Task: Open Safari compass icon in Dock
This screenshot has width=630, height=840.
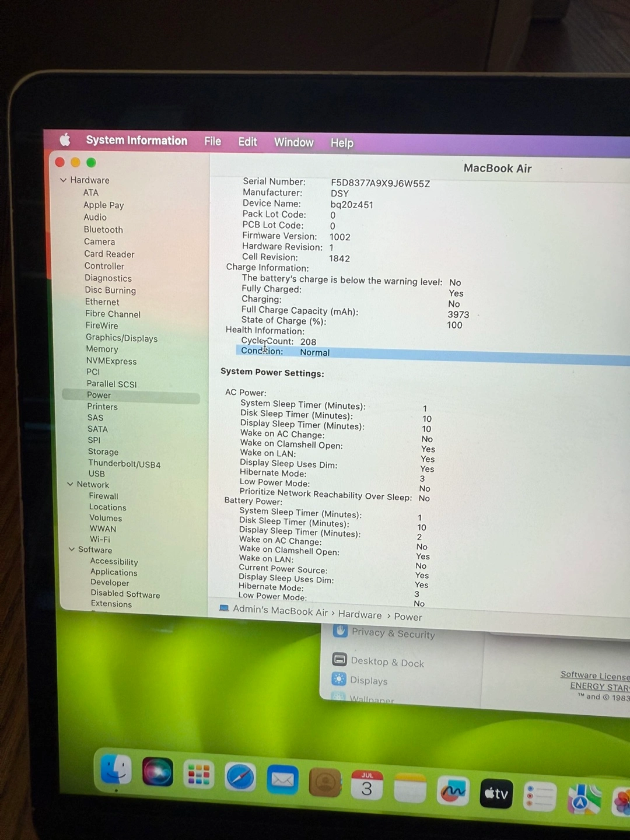Action: click(240, 777)
